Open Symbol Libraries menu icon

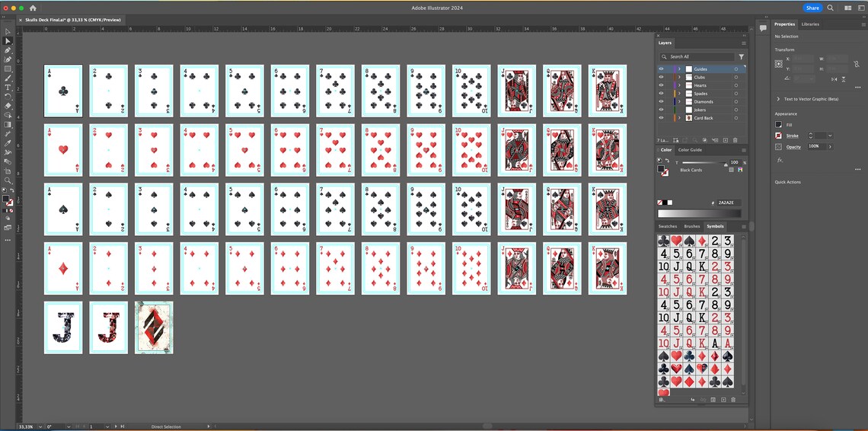point(662,400)
